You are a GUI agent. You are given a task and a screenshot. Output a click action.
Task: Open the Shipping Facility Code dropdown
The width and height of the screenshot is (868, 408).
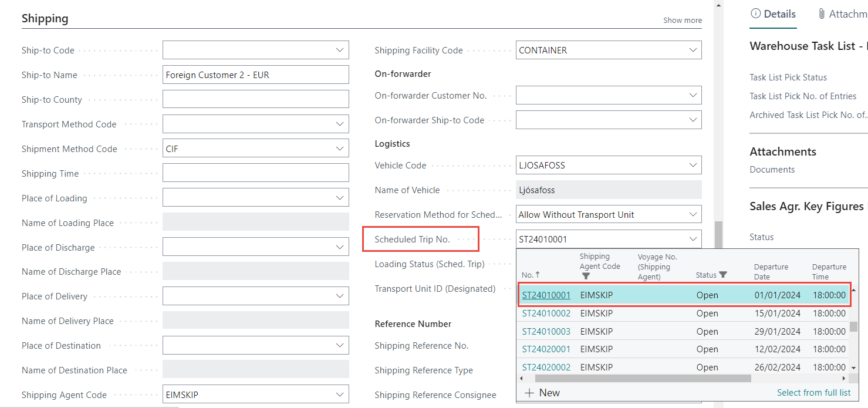tap(693, 50)
